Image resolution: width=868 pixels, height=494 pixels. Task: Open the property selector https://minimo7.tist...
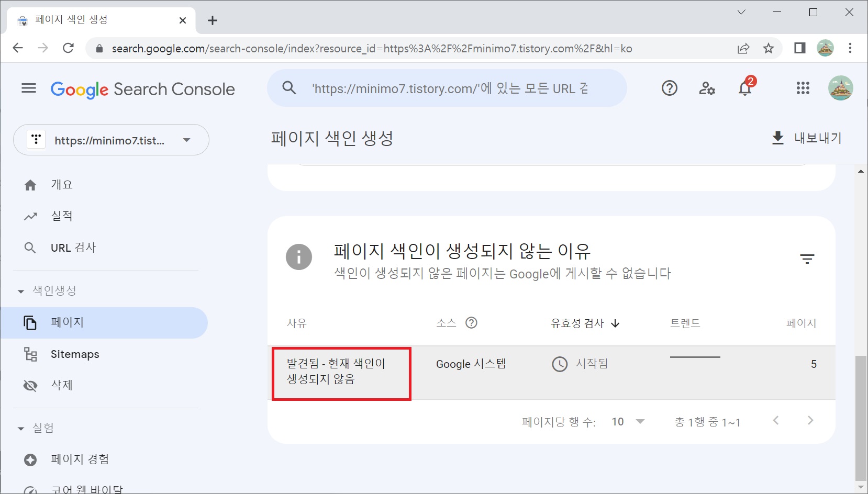(x=111, y=140)
